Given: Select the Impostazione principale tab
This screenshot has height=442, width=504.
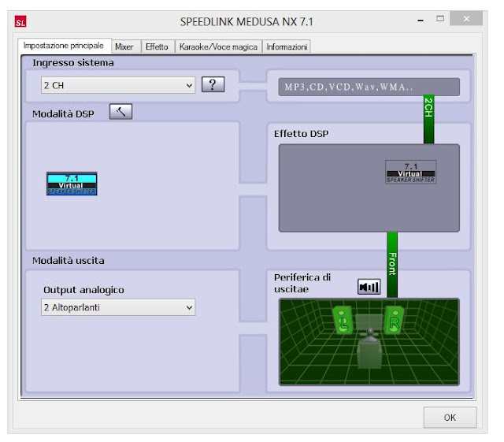Looking at the screenshot, I should (65, 46).
